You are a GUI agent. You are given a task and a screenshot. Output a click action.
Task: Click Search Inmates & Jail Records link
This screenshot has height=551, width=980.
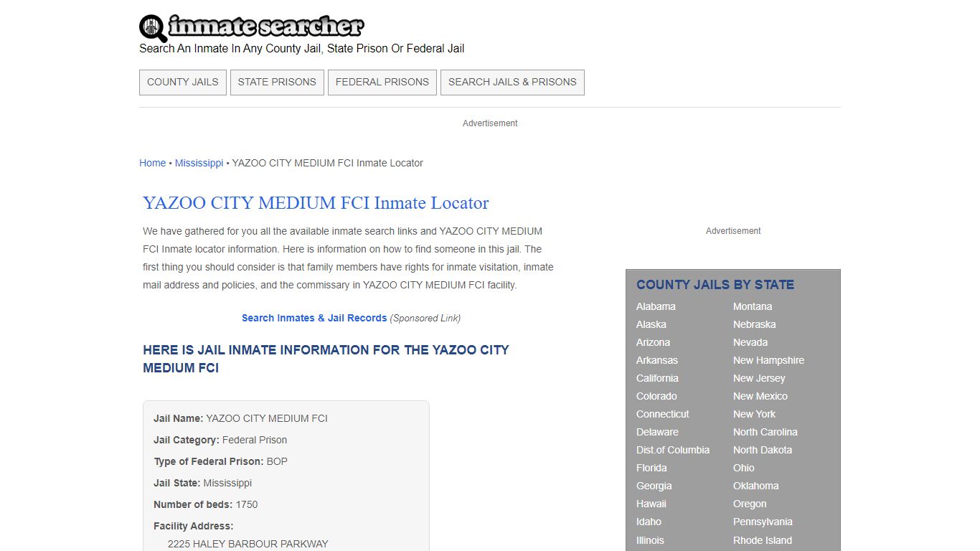click(x=314, y=318)
